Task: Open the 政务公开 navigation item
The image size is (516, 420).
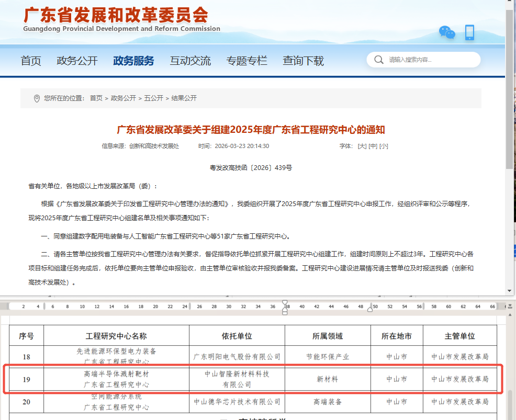Action: 77,60
